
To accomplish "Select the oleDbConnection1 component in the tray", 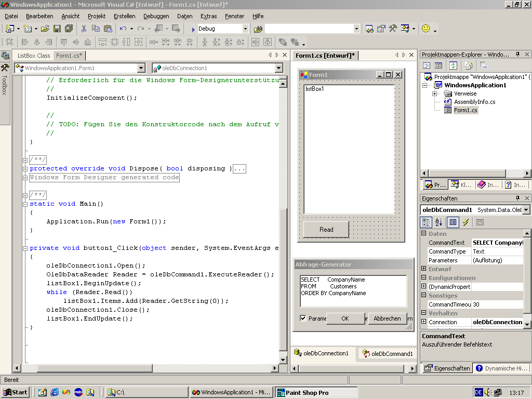I will click(321, 353).
